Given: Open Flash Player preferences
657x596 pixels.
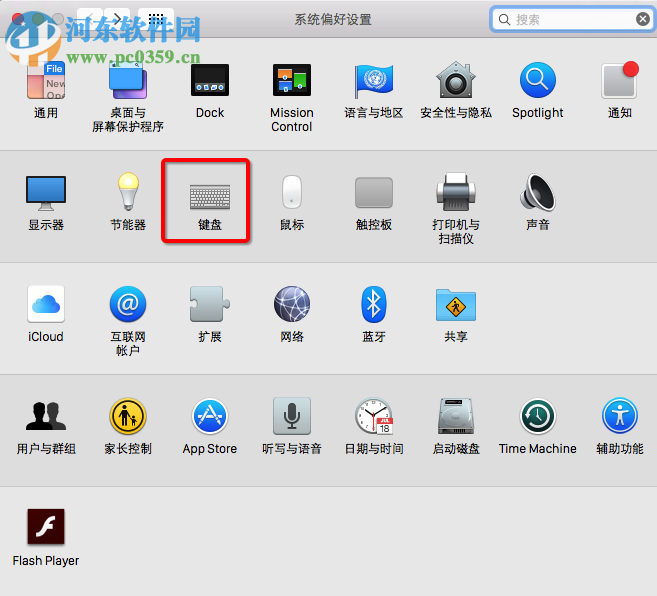Looking at the screenshot, I should pyautogui.click(x=46, y=527).
